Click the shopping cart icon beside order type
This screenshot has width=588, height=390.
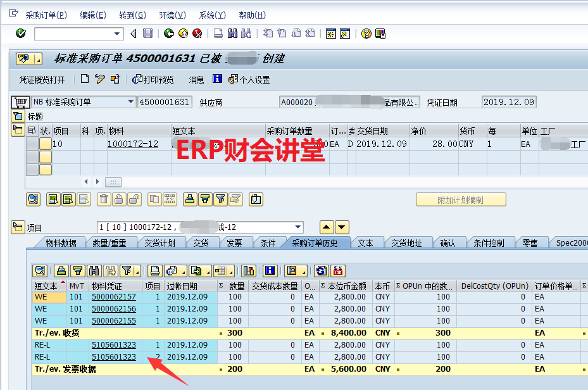point(20,102)
